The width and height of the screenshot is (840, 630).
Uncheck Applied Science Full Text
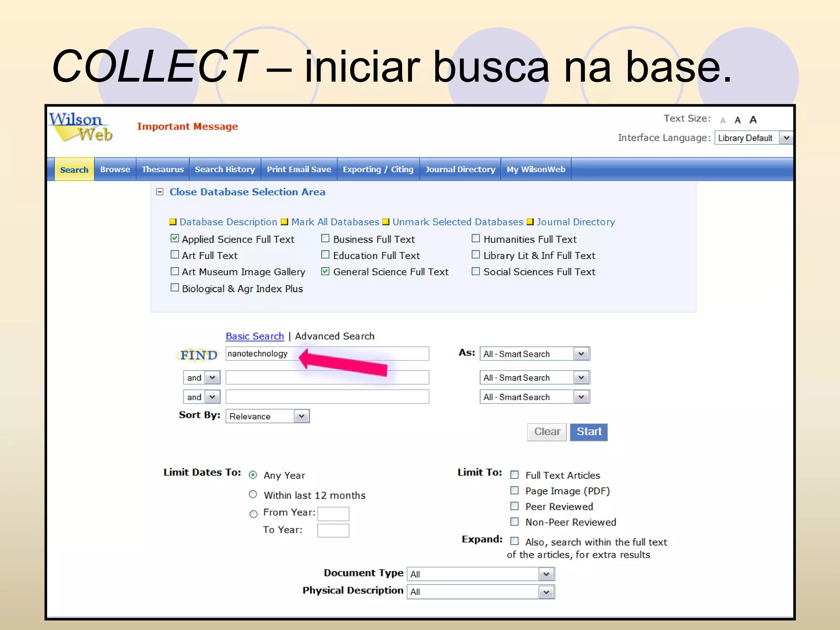tap(175, 238)
